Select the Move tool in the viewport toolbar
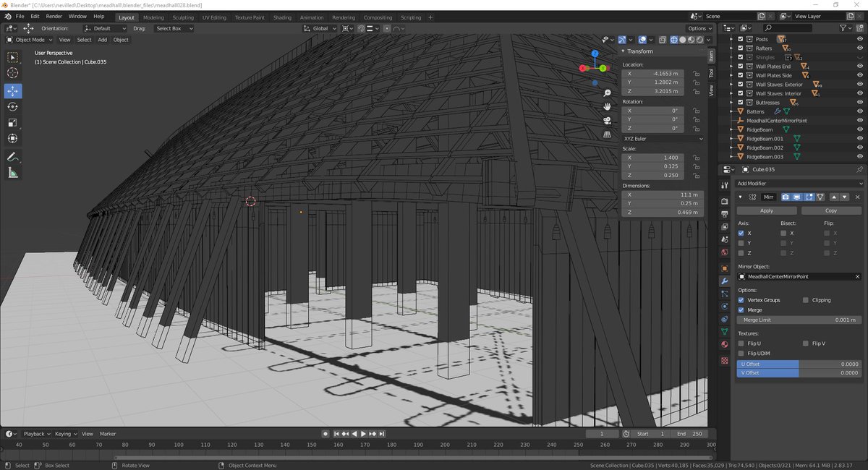This screenshot has width=868, height=470. [12, 91]
